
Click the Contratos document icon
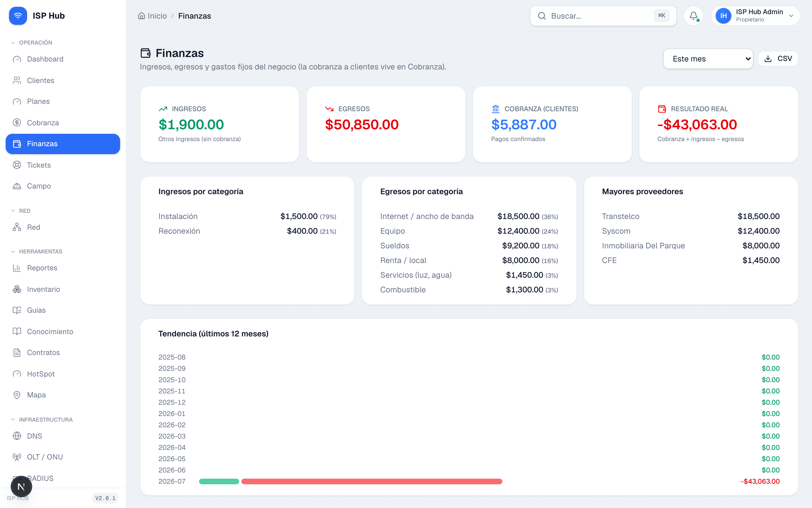17,352
